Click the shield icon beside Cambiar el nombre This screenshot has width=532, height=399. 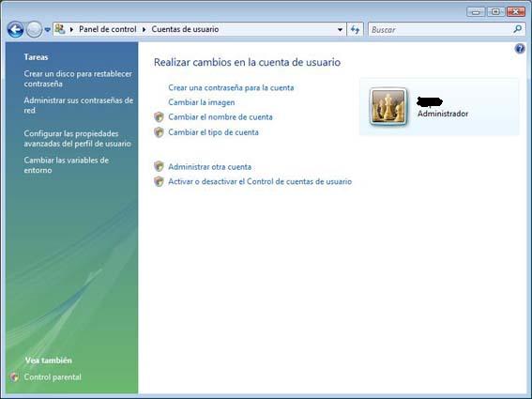pos(159,116)
